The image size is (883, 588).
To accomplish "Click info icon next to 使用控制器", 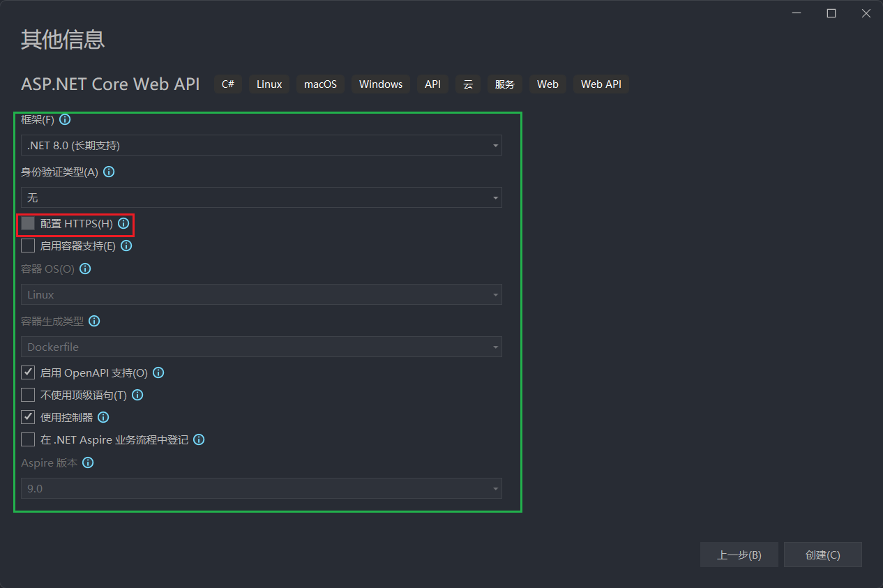I will coord(103,418).
